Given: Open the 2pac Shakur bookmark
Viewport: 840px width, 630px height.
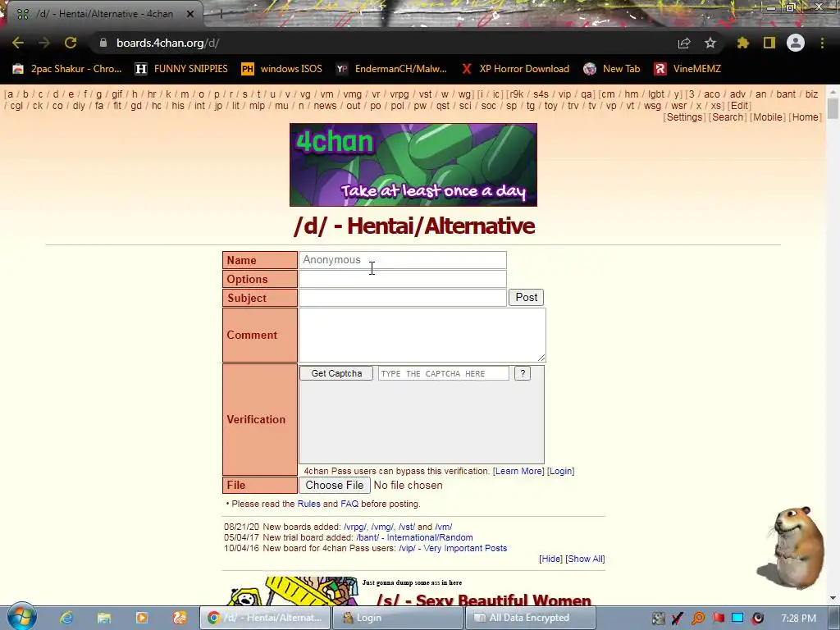Looking at the screenshot, I should point(67,69).
